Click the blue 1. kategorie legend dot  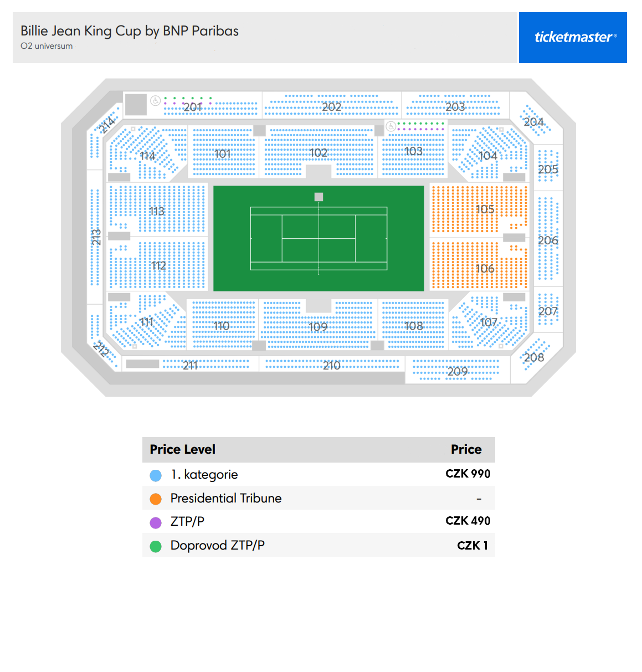[x=156, y=475]
